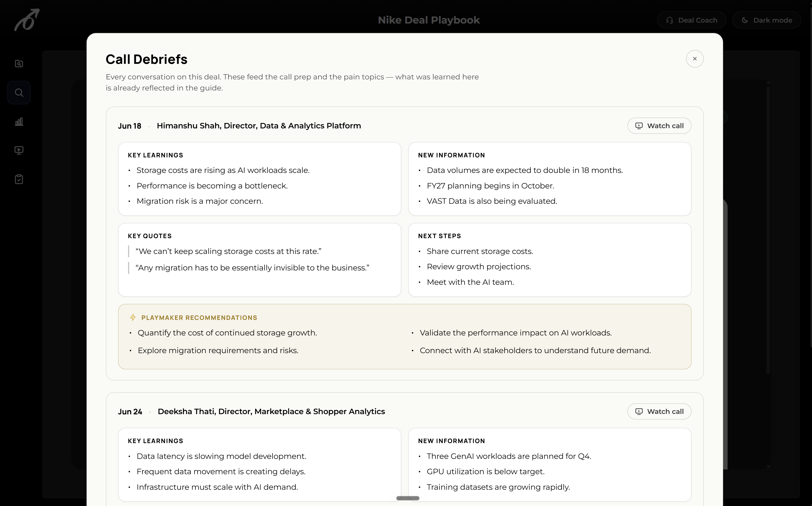812x506 pixels.
Task: Click quote 'Any migration has to be essentially invisible'
Action: pyautogui.click(x=252, y=268)
